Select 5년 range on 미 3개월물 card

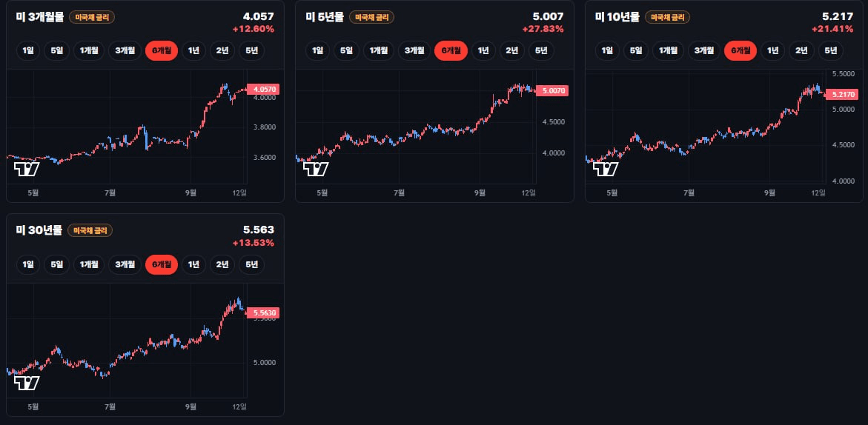pyautogui.click(x=251, y=51)
